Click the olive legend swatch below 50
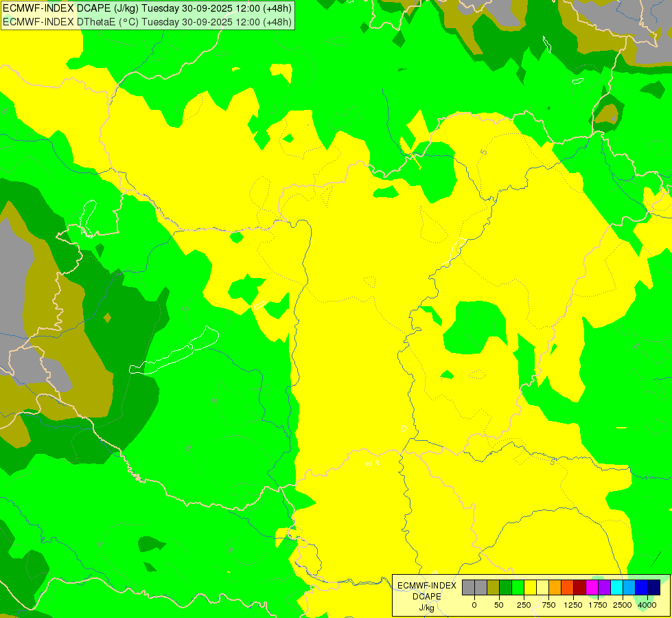 (x=494, y=587)
